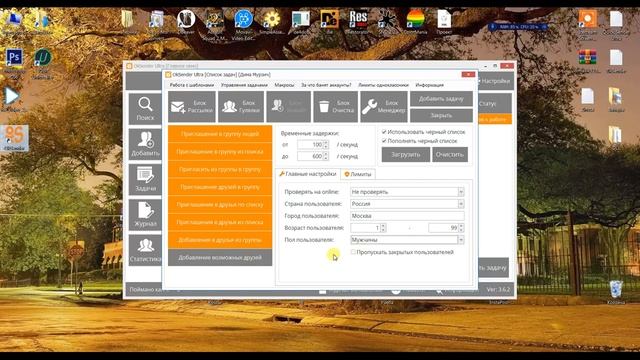Click the Очистить blacklist button
Screen dimensions: 640x360
click(x=450, y=155)
